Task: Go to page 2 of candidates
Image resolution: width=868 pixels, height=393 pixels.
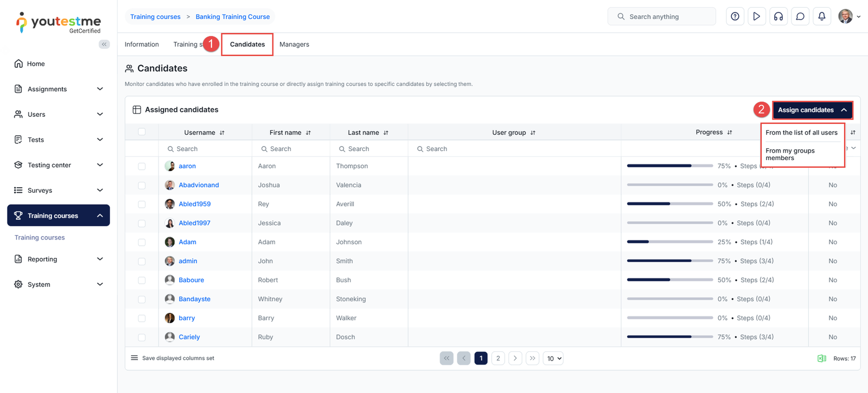Action: click(498, 358)
